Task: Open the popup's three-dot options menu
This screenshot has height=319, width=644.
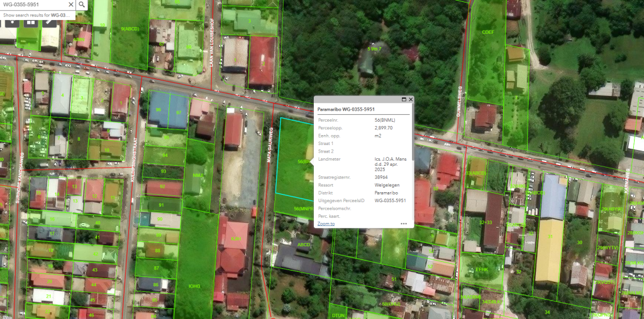Action: 403,224
